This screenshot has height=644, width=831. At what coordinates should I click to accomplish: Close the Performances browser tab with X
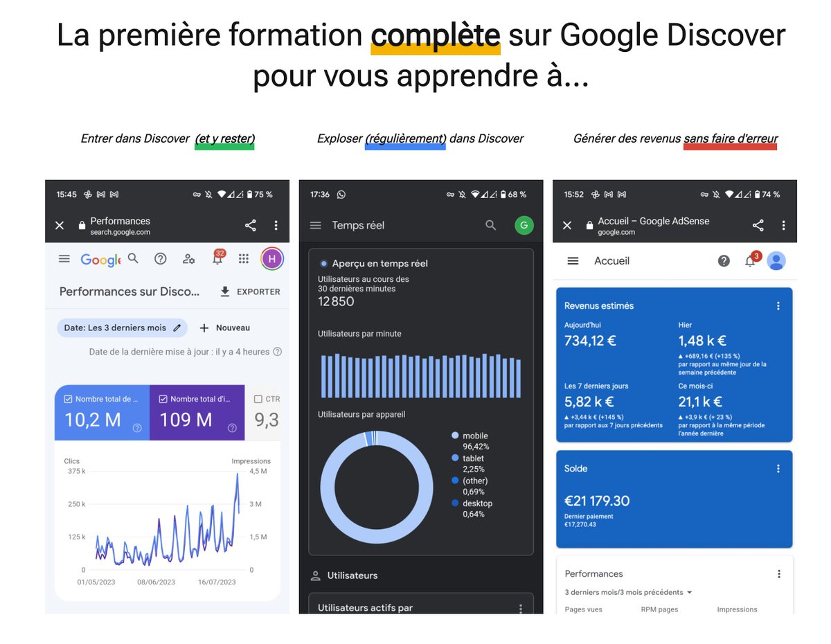(60, 225)
